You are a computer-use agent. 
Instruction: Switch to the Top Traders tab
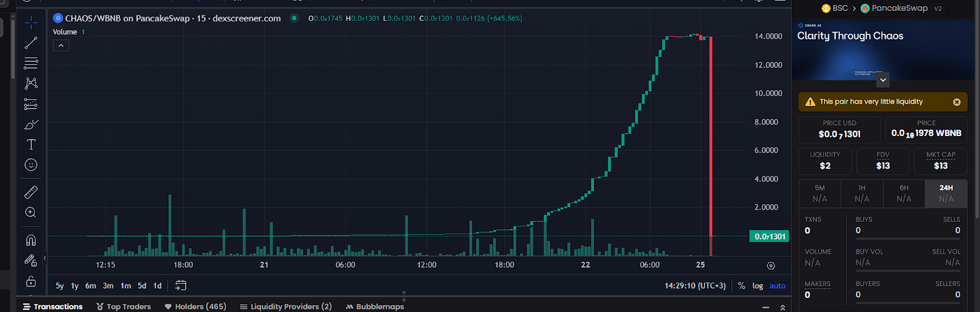coord(124,306)
